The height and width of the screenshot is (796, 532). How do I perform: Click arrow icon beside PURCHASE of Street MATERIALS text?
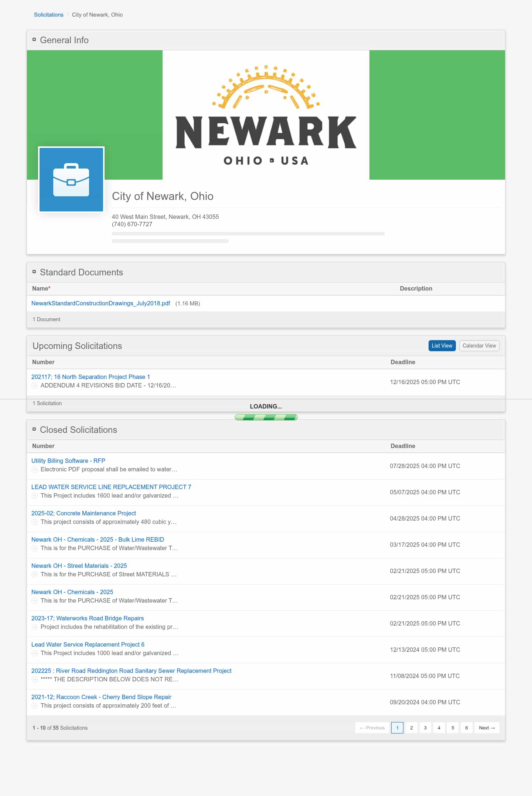pyautogui.click(x=35, y=575)
